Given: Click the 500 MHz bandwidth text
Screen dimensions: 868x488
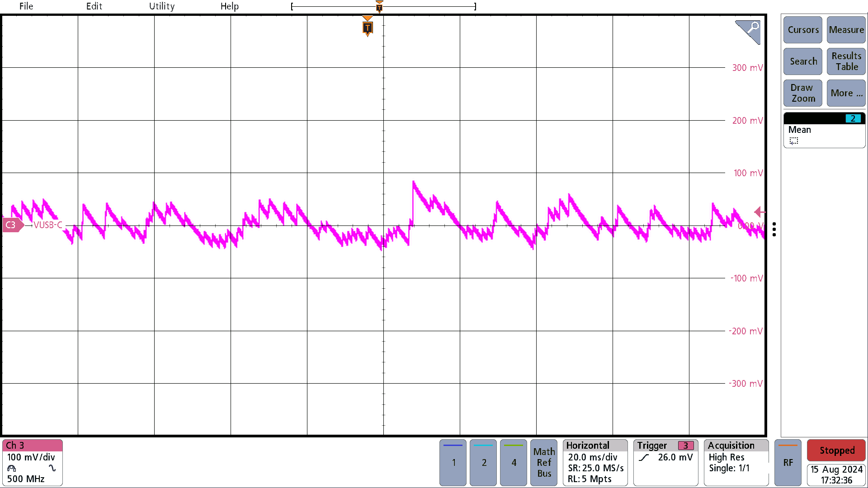Looking at the screenshot, I should point(26,479).
